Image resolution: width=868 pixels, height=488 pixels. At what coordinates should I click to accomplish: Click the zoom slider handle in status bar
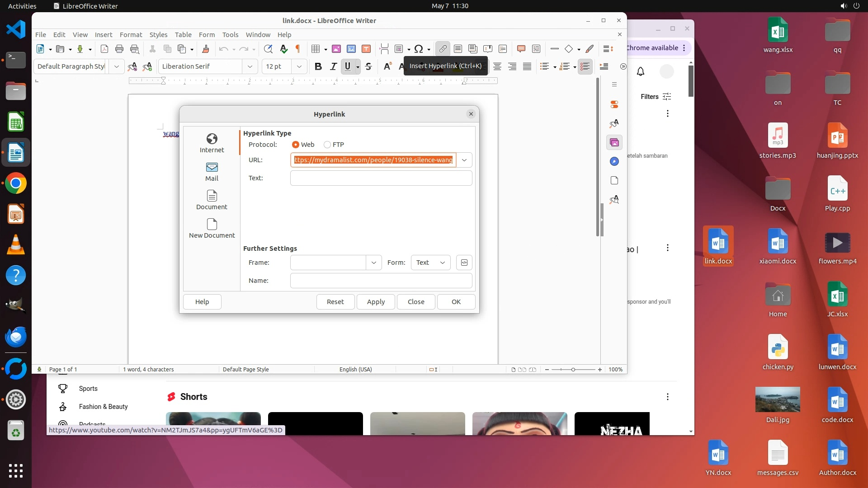coord(573,370)
